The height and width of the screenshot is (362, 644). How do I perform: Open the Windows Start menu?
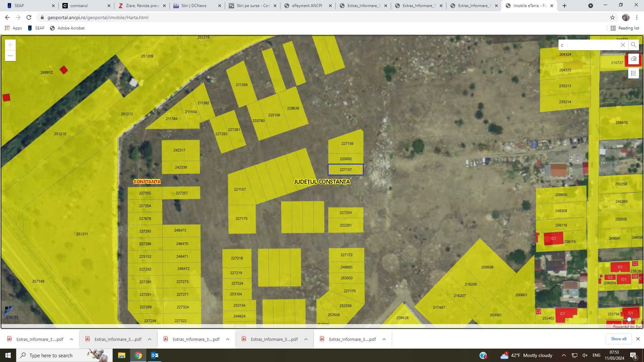[8, 355]
